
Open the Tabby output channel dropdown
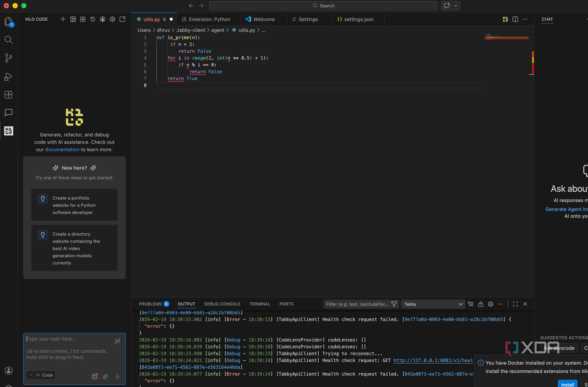pos(433,304)
